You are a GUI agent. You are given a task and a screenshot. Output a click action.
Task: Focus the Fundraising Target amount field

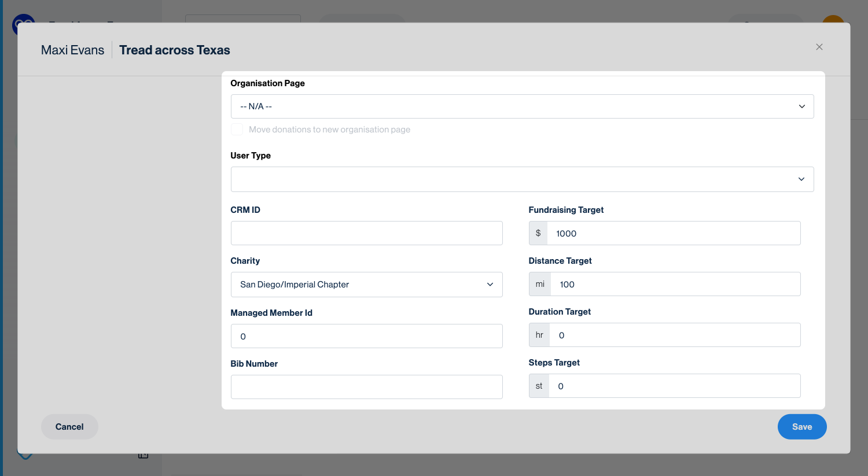pyautogui.click(x=673, y=233)
